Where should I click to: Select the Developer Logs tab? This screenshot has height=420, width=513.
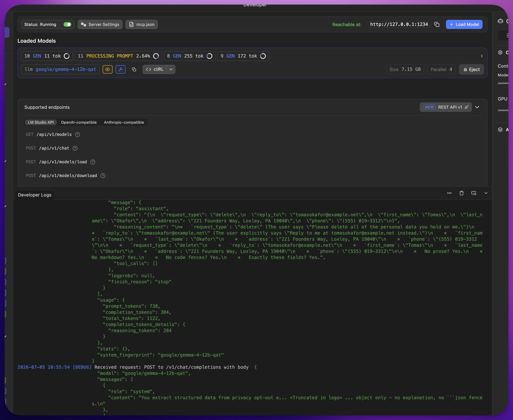tap(35, 195)
